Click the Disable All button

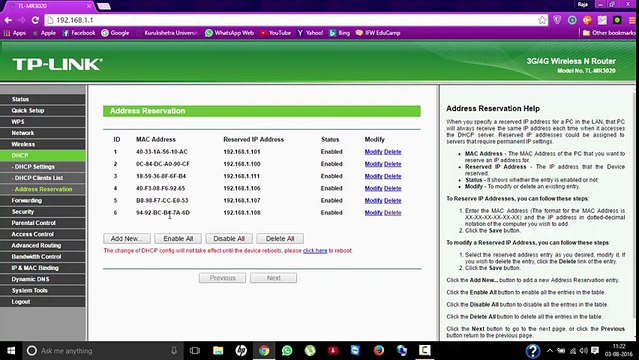229,239
